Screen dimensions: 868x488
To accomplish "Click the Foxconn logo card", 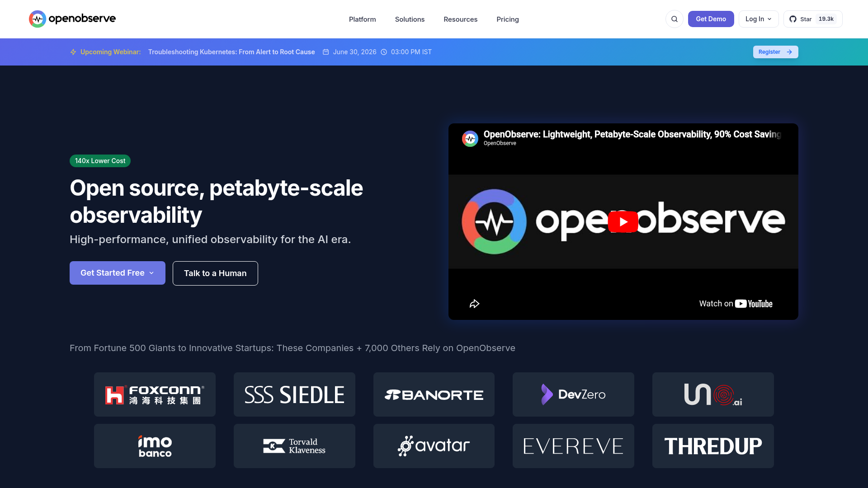I will (x=155, y=394).
